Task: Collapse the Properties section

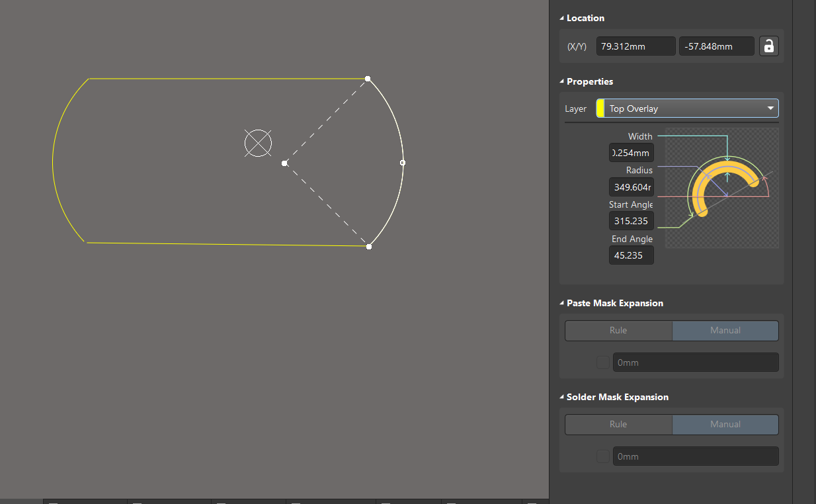Action: [562, 82]
